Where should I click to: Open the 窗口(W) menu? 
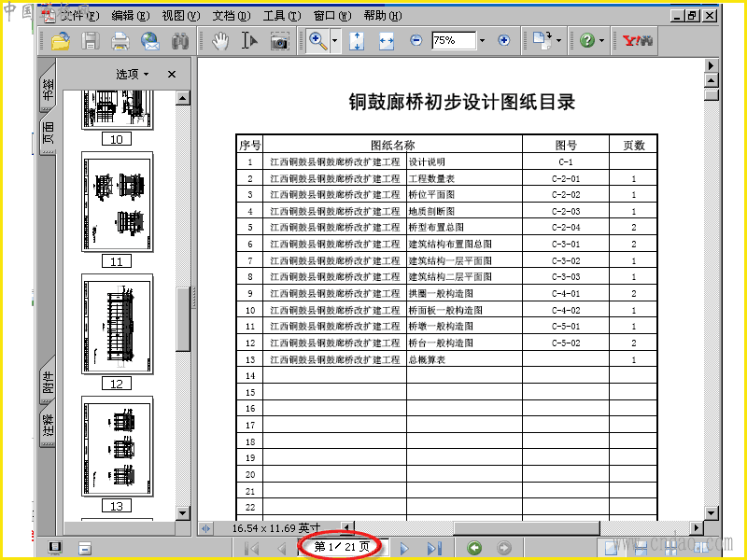(x=332, y=16)
